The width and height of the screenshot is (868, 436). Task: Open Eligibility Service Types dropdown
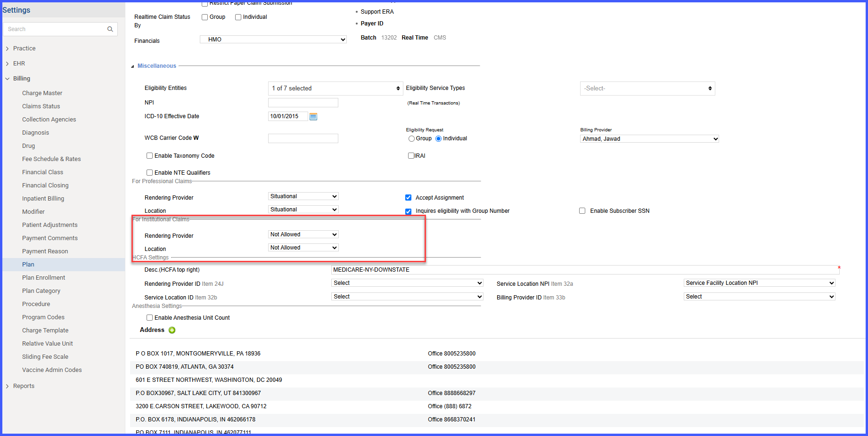pyautogui.click(x=647, y=89)
